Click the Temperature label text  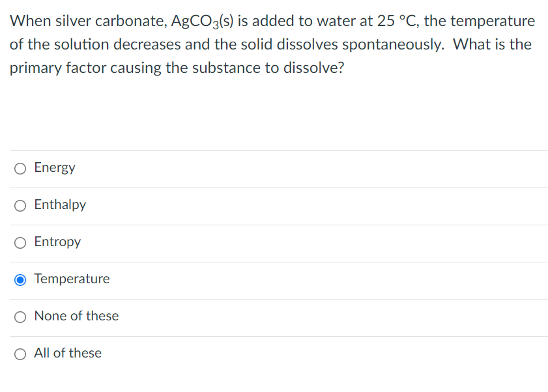72,279
